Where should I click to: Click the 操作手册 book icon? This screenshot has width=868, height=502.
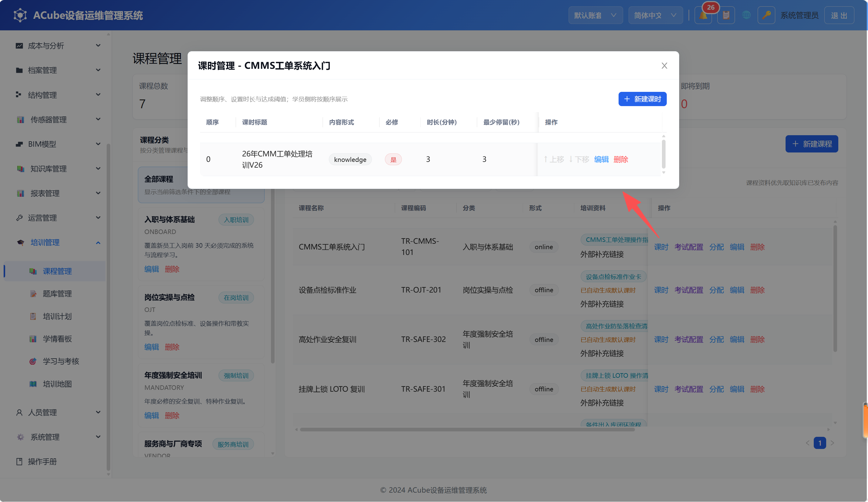point(19,461)
